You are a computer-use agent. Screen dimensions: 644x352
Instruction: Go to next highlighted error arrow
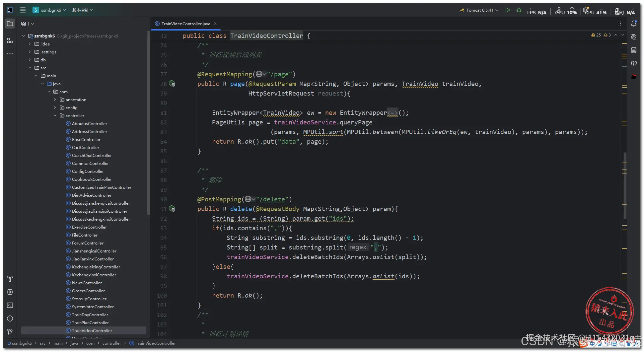click(623, 35)
